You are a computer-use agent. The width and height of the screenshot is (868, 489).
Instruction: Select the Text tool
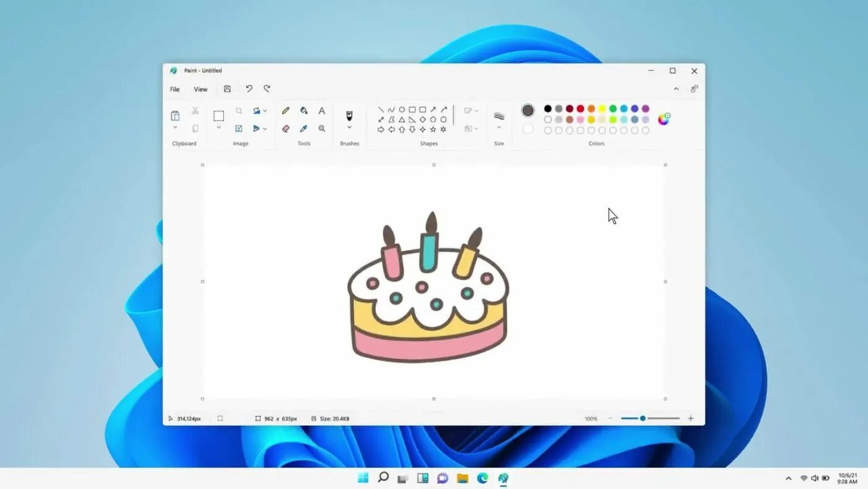click(x=322, y=110)
